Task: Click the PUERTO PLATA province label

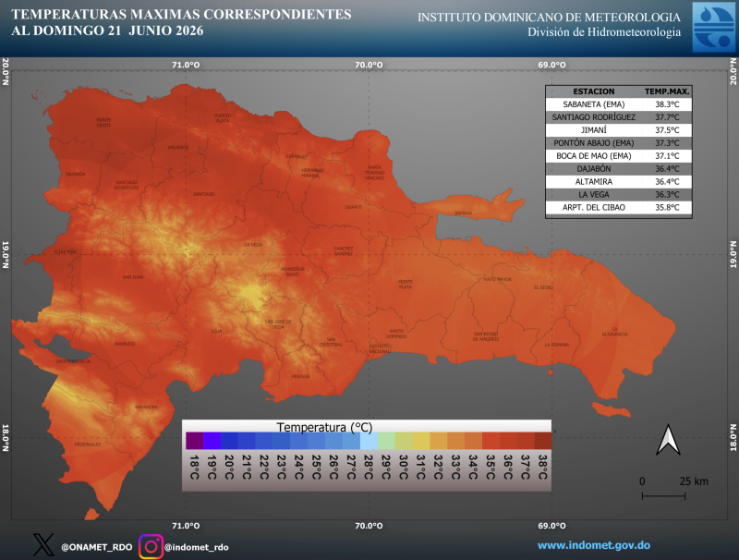Action: click(x=223, y=118)
